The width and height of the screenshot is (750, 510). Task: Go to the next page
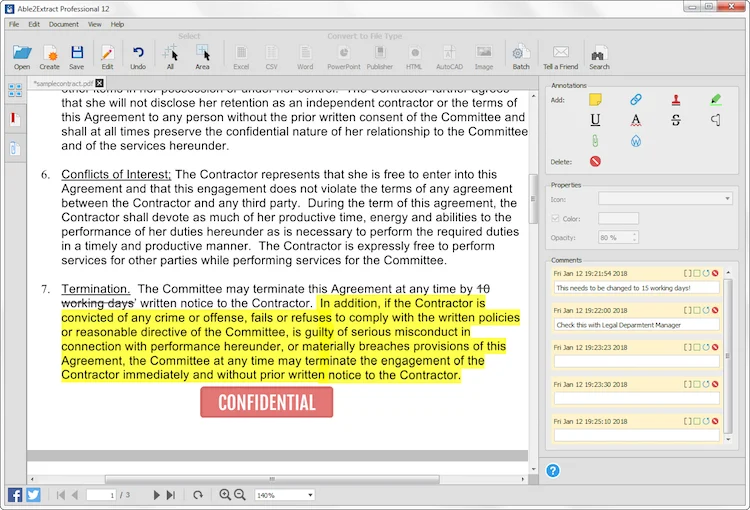coord(156,495)
